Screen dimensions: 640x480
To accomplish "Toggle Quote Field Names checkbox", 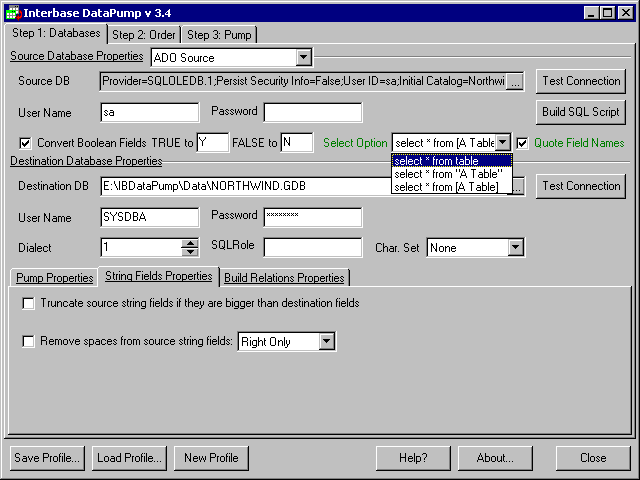I will 522,143.
